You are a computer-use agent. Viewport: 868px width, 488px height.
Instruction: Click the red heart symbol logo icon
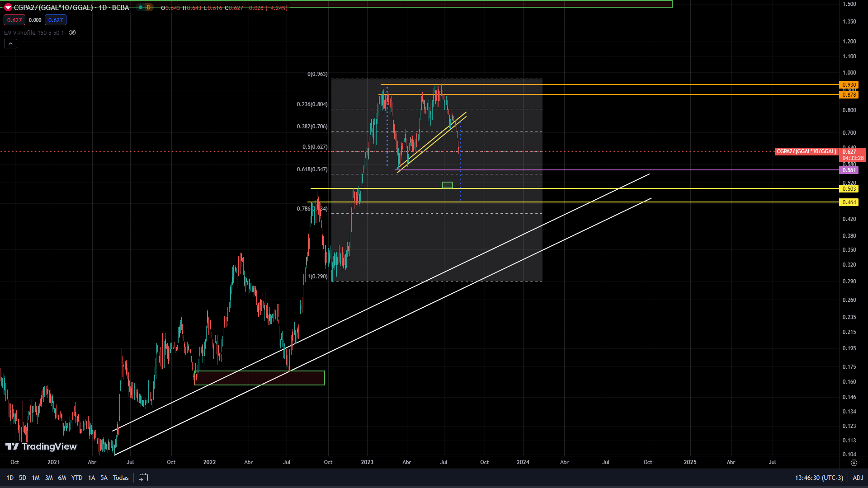coord(8,7)
